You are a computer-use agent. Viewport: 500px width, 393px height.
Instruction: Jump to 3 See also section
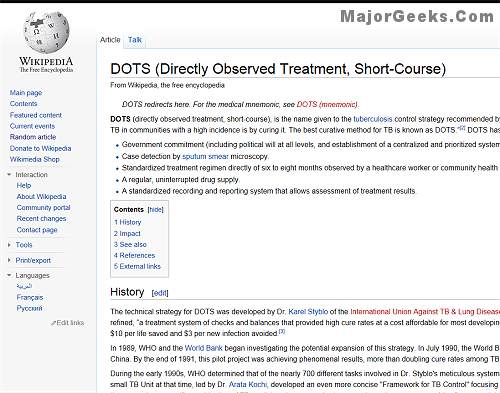[130, 245]
